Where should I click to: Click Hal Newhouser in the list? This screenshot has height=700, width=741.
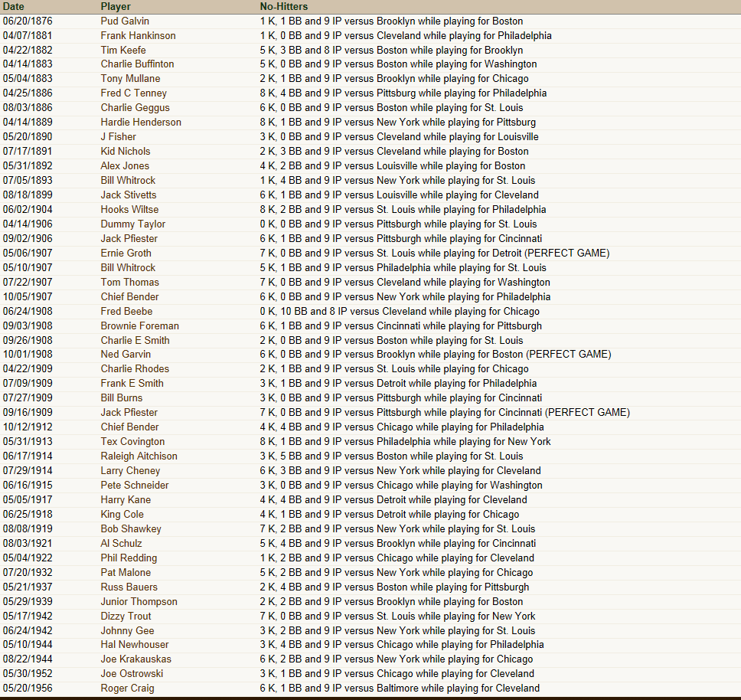point(135,644)
